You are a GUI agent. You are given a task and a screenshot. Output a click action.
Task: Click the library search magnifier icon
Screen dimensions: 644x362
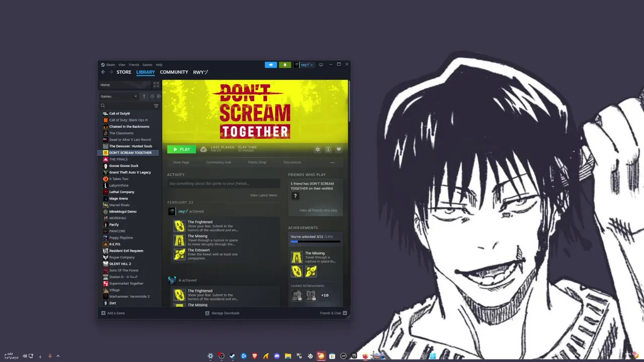coord(103,106)
